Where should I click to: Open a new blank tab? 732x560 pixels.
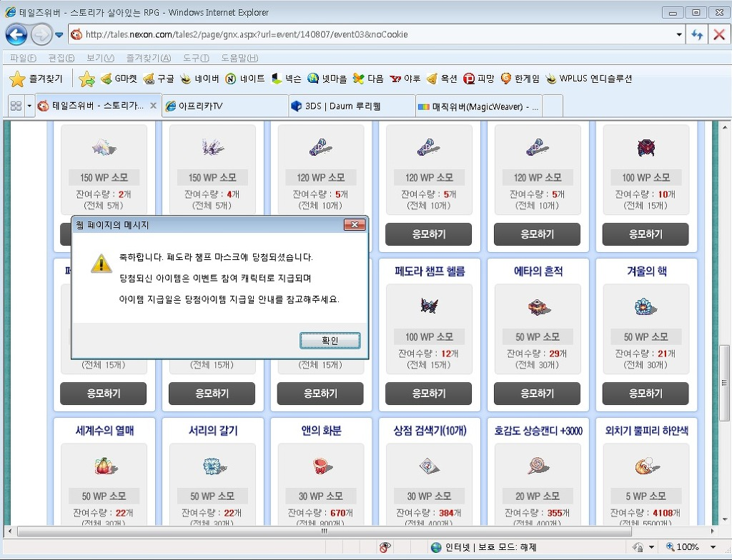[x=553, y=106]
